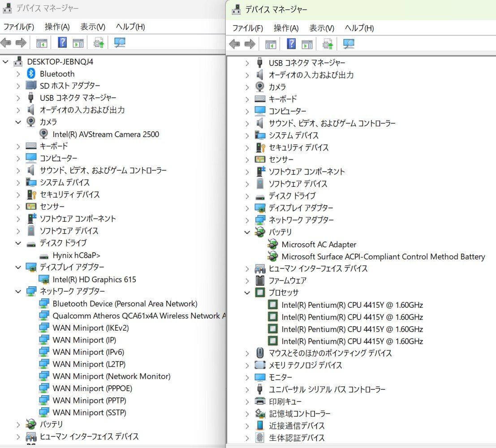
Task: Click the Help icon in right window toolbar
Action: pos(291,43)
